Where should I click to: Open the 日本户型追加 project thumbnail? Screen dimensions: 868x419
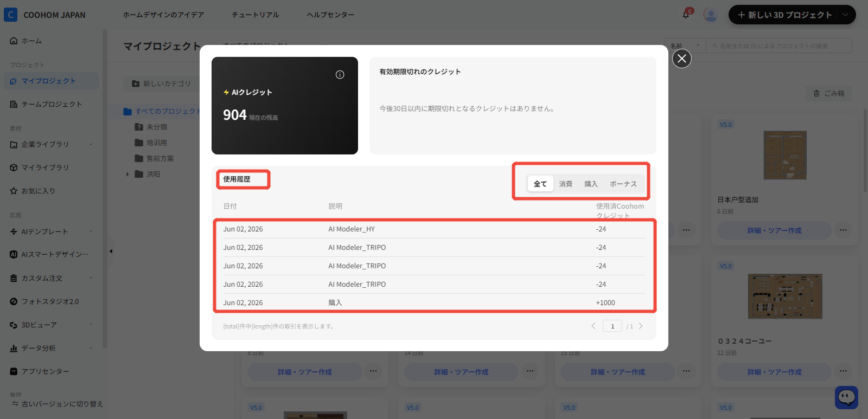click(x=785, y=155)
